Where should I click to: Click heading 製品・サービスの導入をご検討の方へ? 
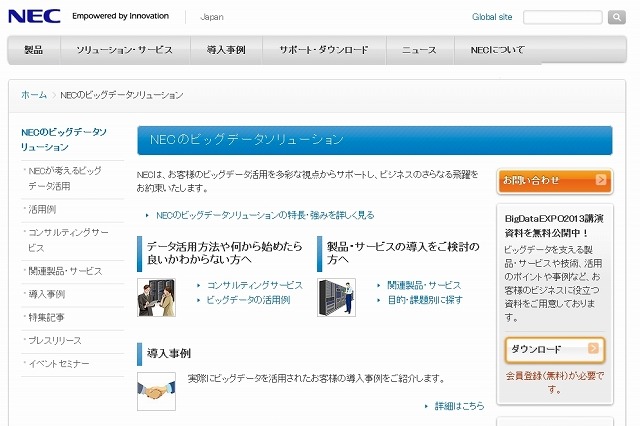pyautogui.click(x=403, y=253)
